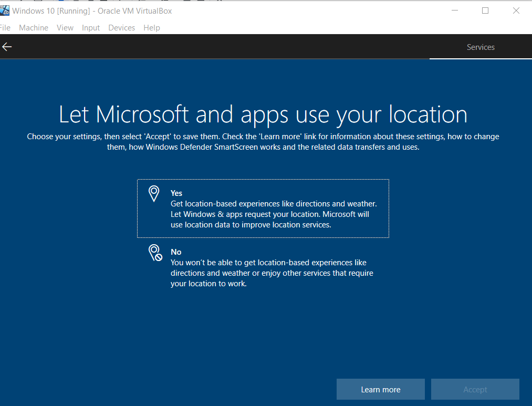The image size is (532, 406).
Task: Switch to the Services tab
Action: 481,47
